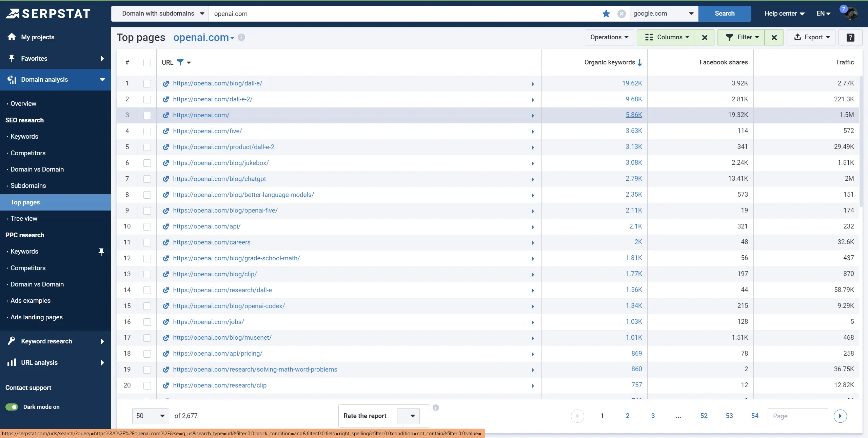Go to page 54 in pagination
This screenshot has width=868, height=438.
[755, 416]
